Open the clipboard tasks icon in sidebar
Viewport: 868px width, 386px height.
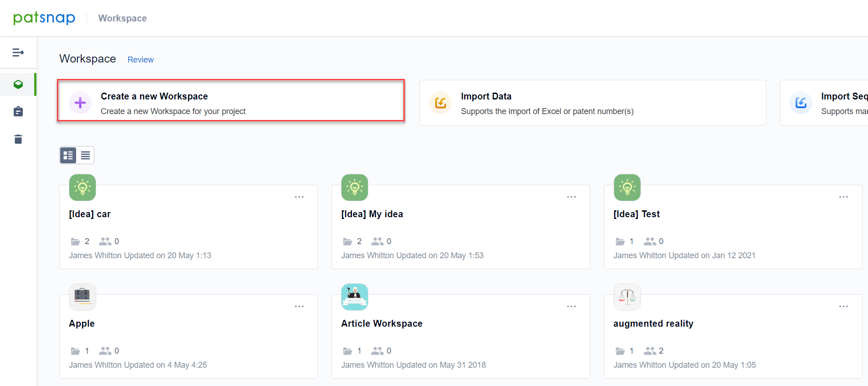pyautogui.click(x=18, y=112)
